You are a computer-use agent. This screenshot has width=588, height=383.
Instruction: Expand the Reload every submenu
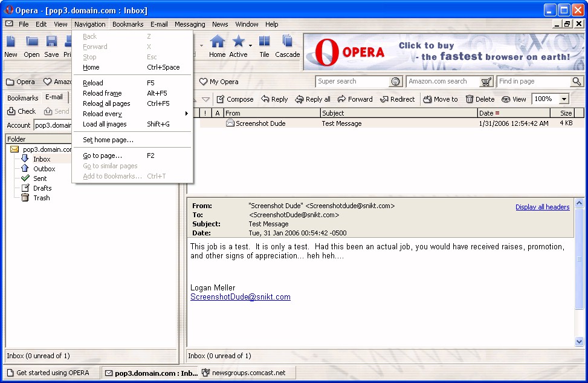133,114
